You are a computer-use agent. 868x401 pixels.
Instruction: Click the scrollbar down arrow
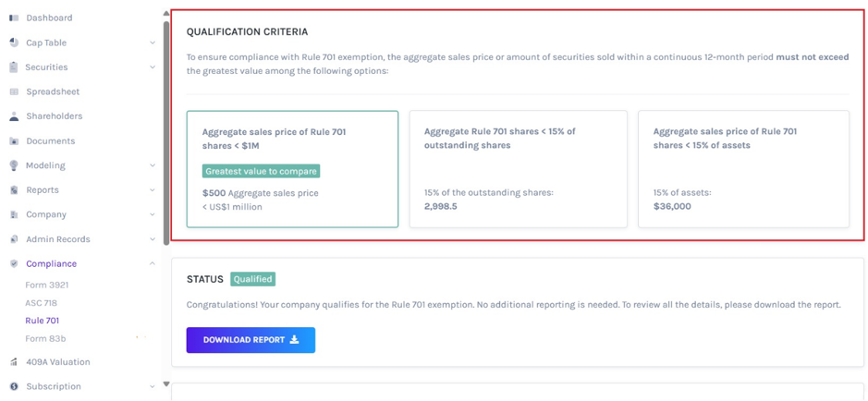[166, 383]
